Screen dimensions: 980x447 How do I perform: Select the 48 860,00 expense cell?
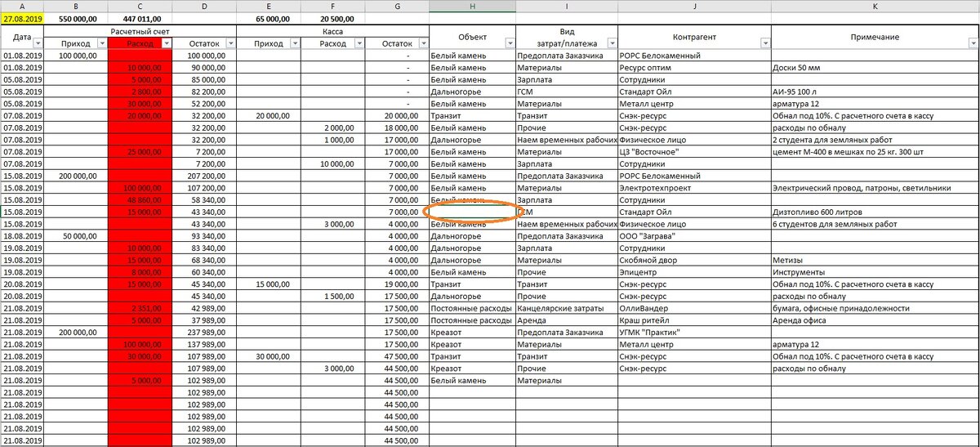pyautogui.click(x=140, y=200)
